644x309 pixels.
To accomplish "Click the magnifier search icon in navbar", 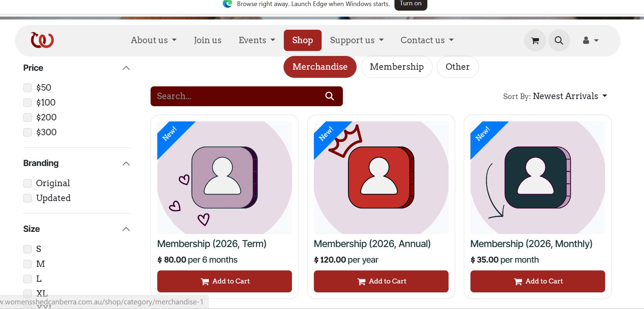I will [x=559, y=40].
